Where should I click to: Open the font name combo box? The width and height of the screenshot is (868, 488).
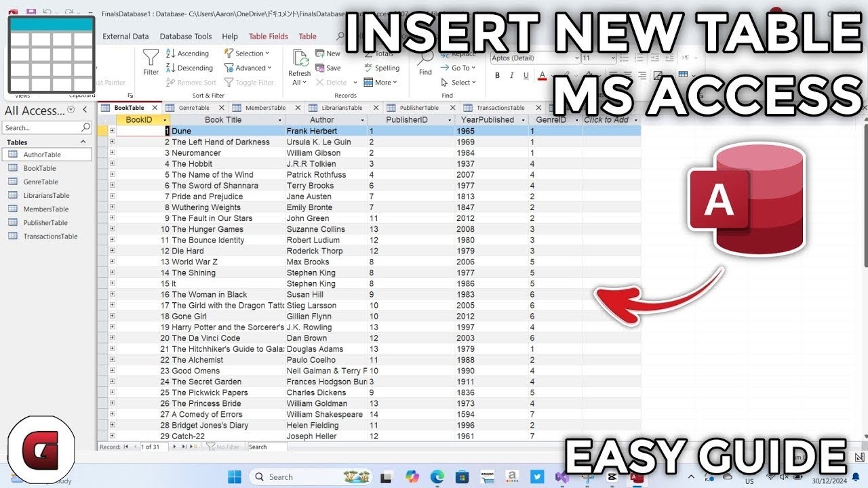(535, 58)
